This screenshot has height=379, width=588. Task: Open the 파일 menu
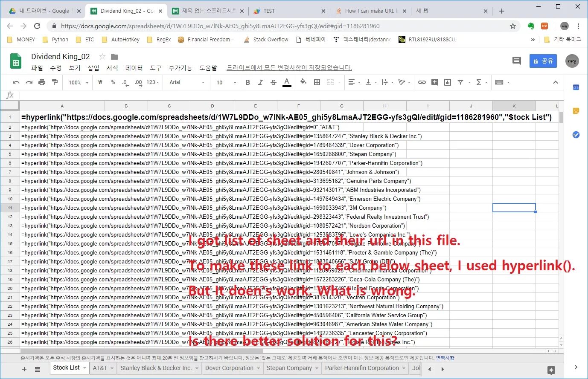tap(37, 68)
